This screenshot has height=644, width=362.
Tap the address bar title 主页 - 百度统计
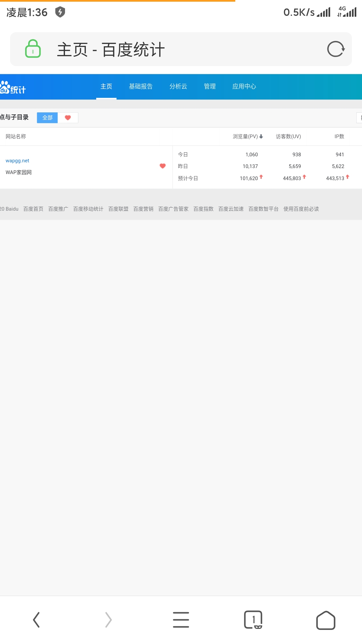pyautogui.click(x=111, y=50)
